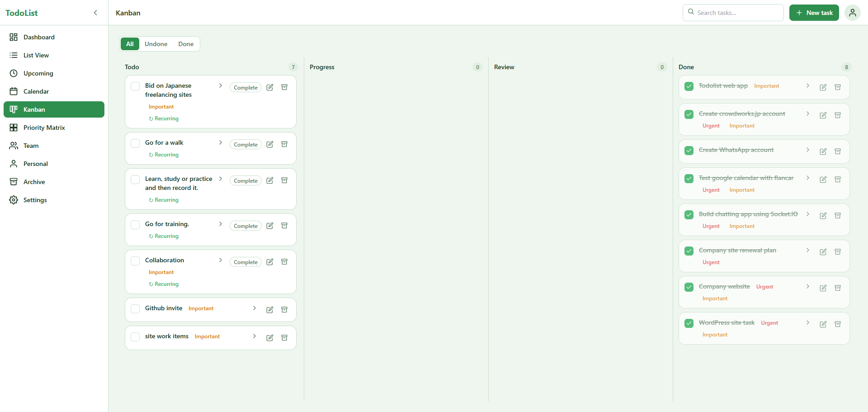Check the Github invite checkbox

[x=135, y=309]
